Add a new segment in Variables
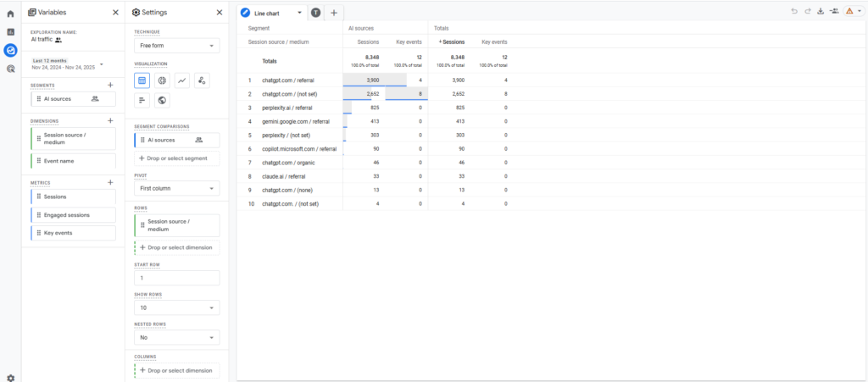This screenshot has height=382, width=868. (110, 85)
